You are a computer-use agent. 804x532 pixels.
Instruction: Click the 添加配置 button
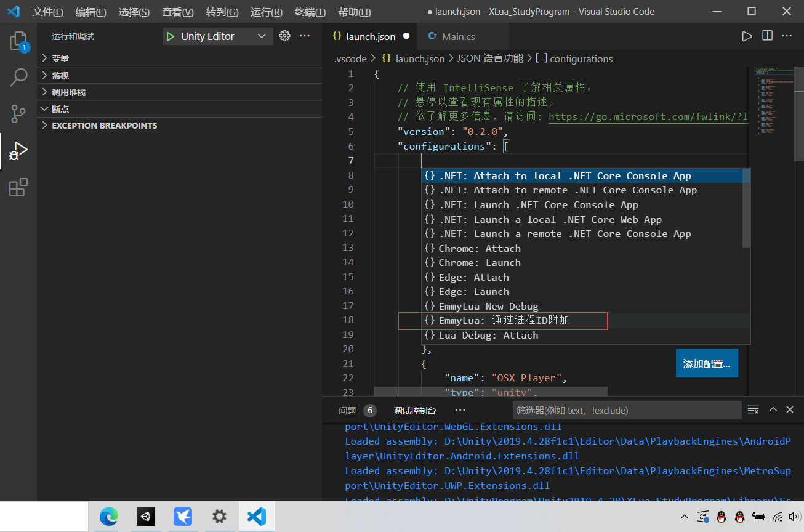(706, 363)
